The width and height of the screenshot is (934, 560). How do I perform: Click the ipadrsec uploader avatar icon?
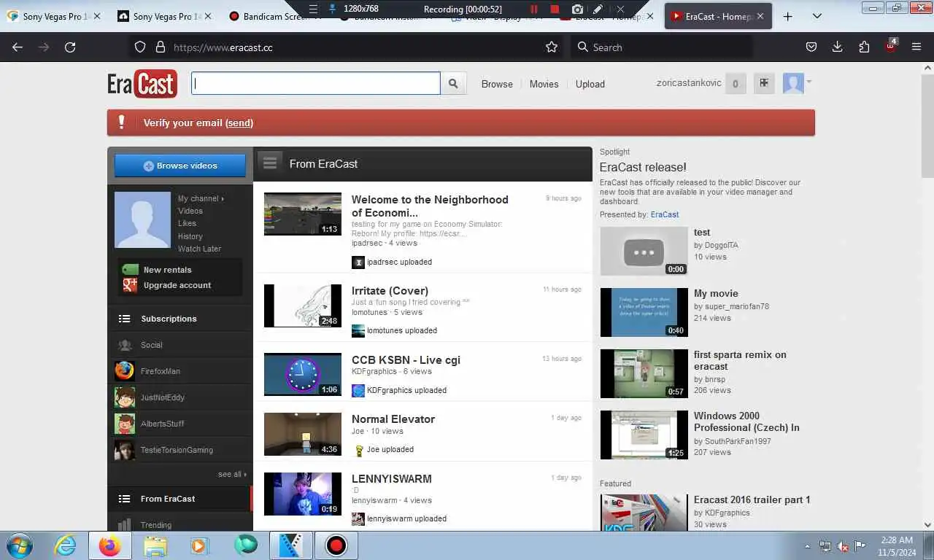click(x=358, y=262)
